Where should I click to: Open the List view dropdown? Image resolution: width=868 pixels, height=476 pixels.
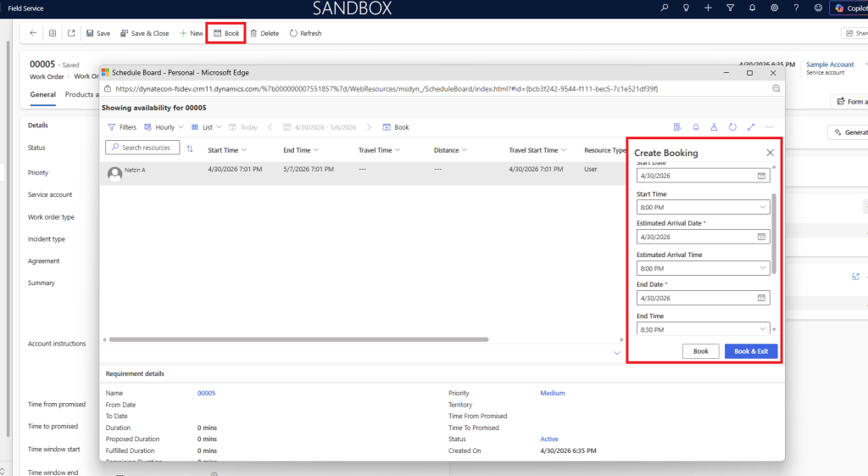point(207,127)
